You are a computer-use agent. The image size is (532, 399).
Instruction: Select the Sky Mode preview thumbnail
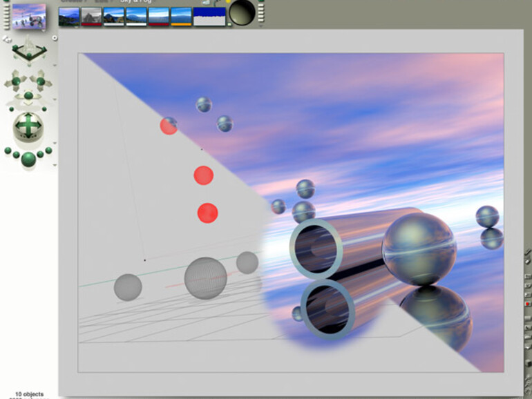[69, 17]
